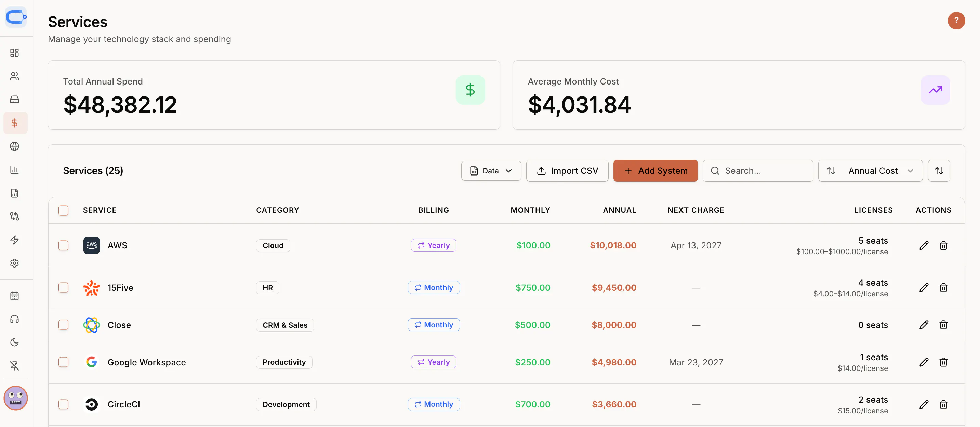Toggle the select-all checkbox in table header

[64, 210]
